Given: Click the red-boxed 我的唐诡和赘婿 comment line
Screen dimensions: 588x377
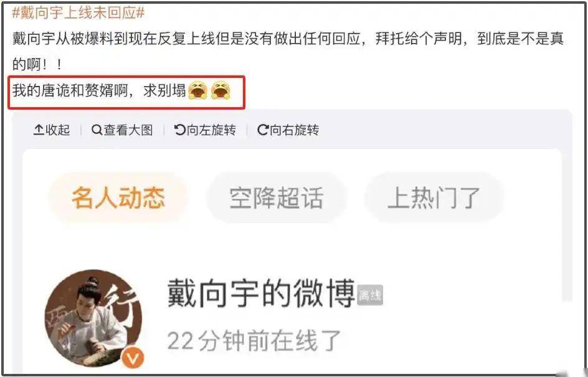Looking at the screenshot, I should 126,92.
